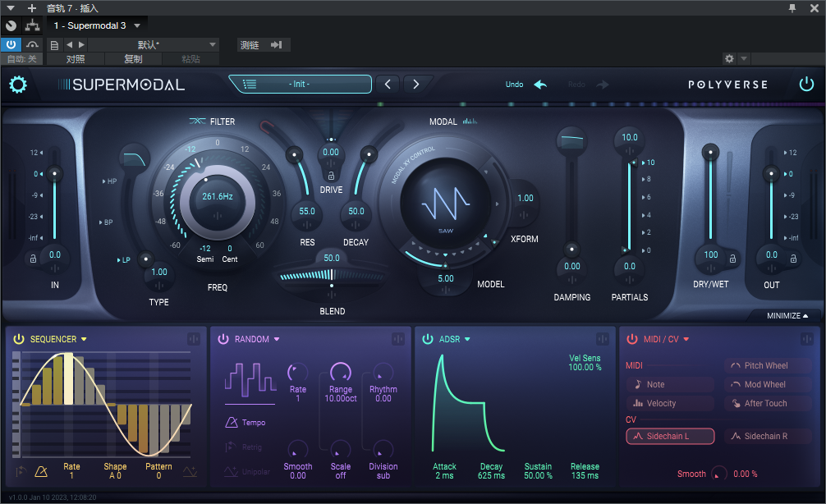The width and height of the screenshot is (826, 504).
Task: Toggle the IN gain lock icon
Action: 33,259
